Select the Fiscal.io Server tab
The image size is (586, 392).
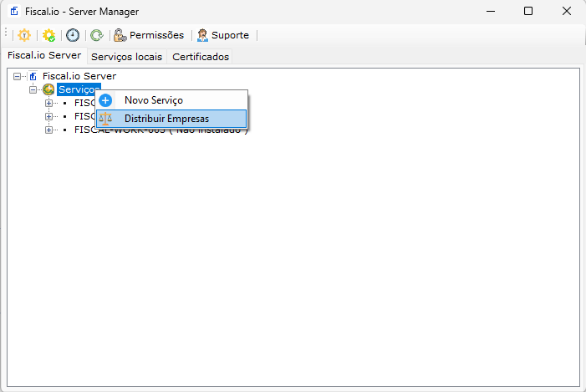point(44,55)
